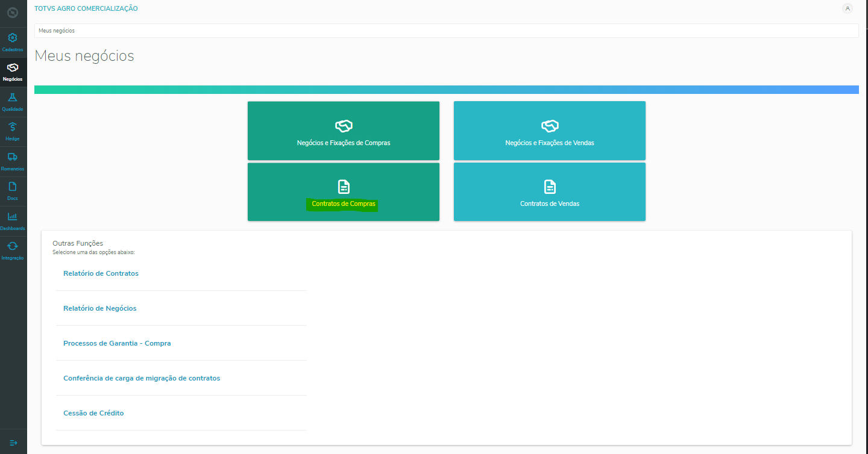Open Negócios e Fixações de Compras card
Viewport: 868px width, 454px height.
[344, 131]
